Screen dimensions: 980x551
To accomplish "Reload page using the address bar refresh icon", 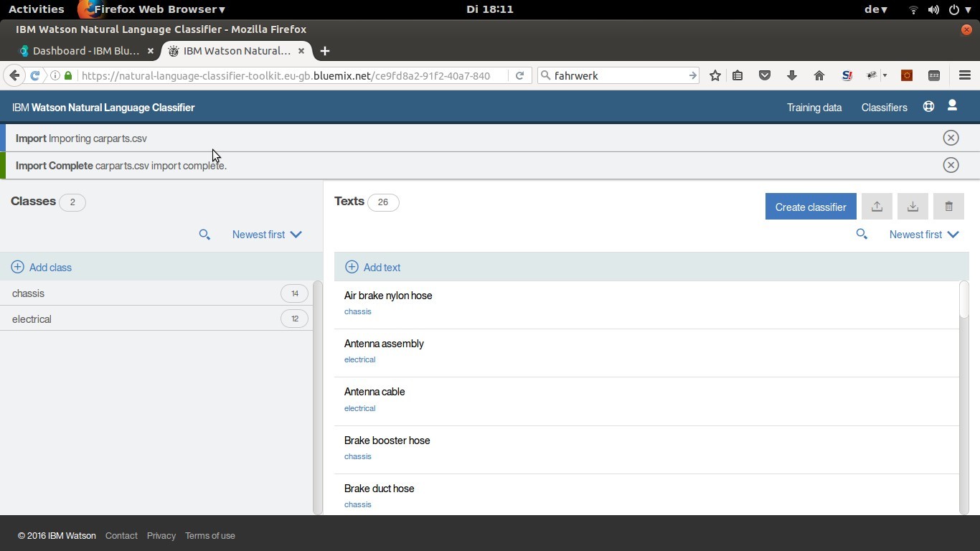I will point(520,75).
